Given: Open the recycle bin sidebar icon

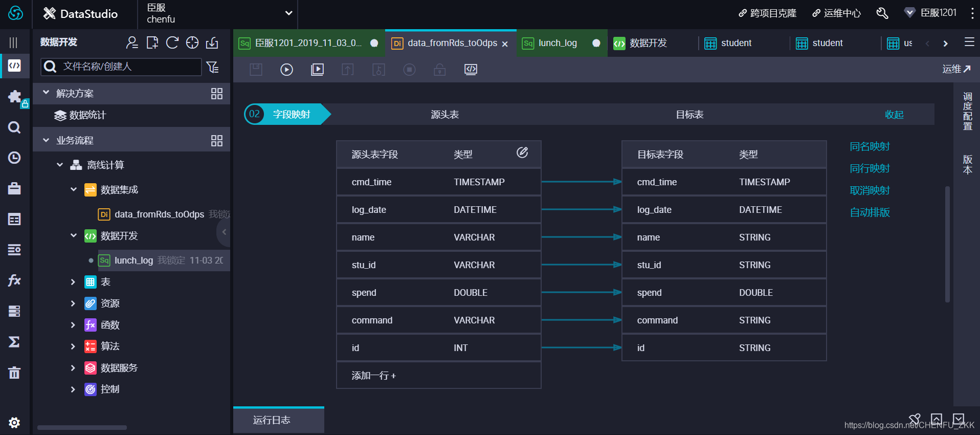Looking at the screenshot, I should pos(14,372).
